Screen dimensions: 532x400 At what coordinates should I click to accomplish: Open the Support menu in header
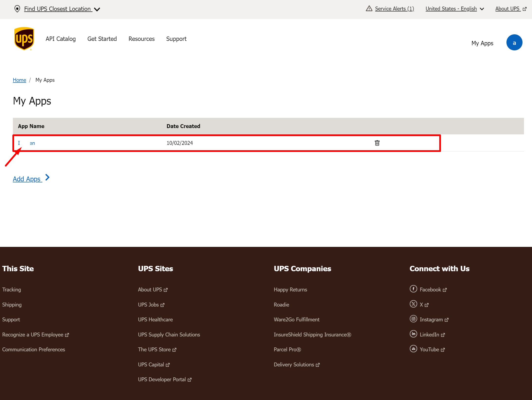176,39
